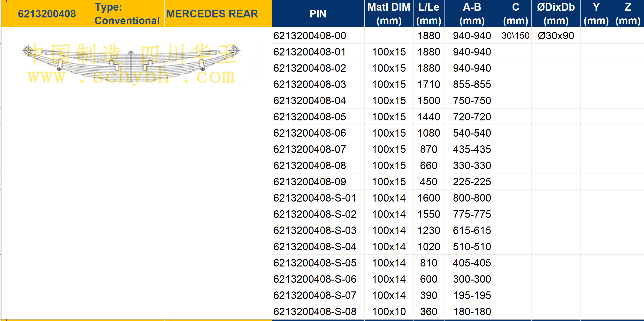Viewport: 644px width, 321px height.
Task: Select the 1710 length cell
Action: point(429,84)
